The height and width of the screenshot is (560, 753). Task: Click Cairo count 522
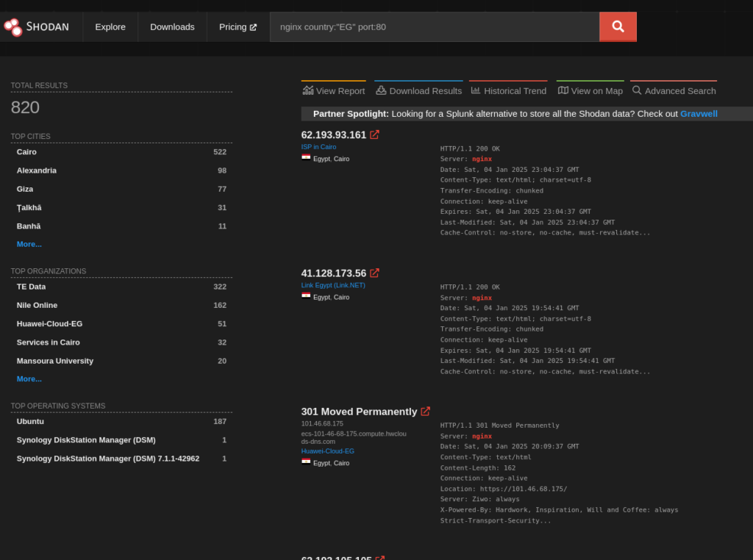point(220,151)
